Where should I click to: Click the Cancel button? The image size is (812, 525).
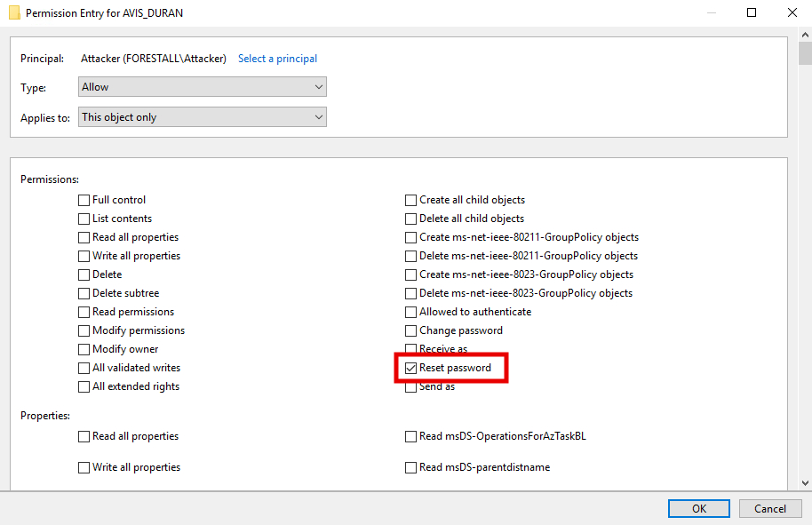click(x=770, y=509)
